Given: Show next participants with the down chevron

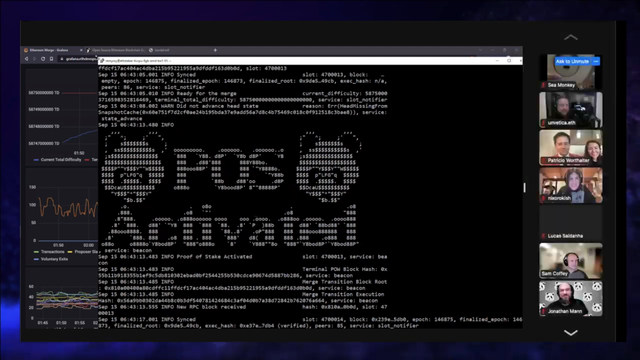Looking at the screenshot, I should click(571, 333).
